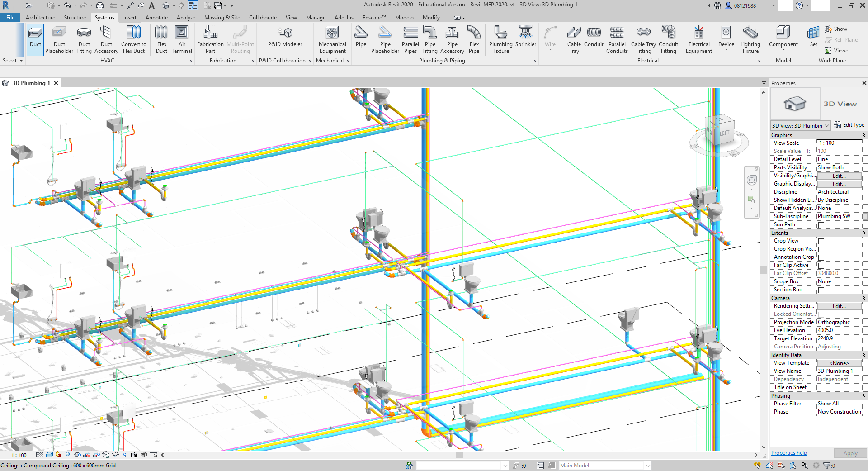The width and height of the screenshot is (868, 471).
Task: Click the Lighting Fixture tool
Action: [x=750, y=39]
